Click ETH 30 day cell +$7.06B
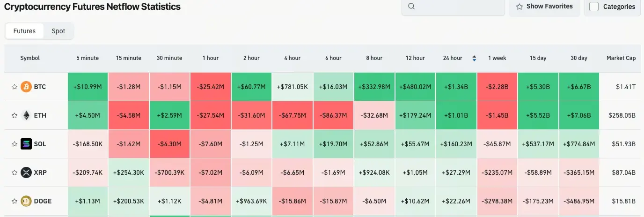Screen dimensions: 644x217 pyautogui.click(x=579, y=115)
